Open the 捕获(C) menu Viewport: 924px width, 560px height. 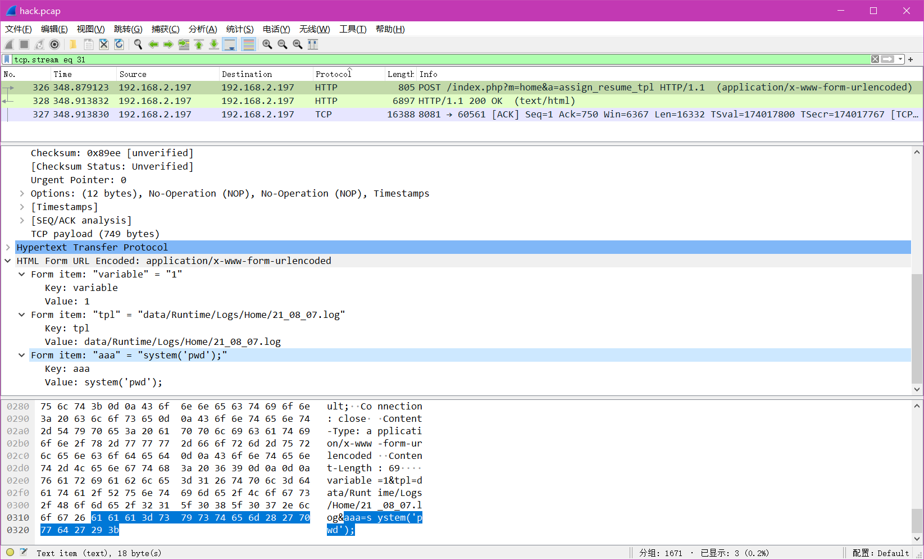pos(166,29)
